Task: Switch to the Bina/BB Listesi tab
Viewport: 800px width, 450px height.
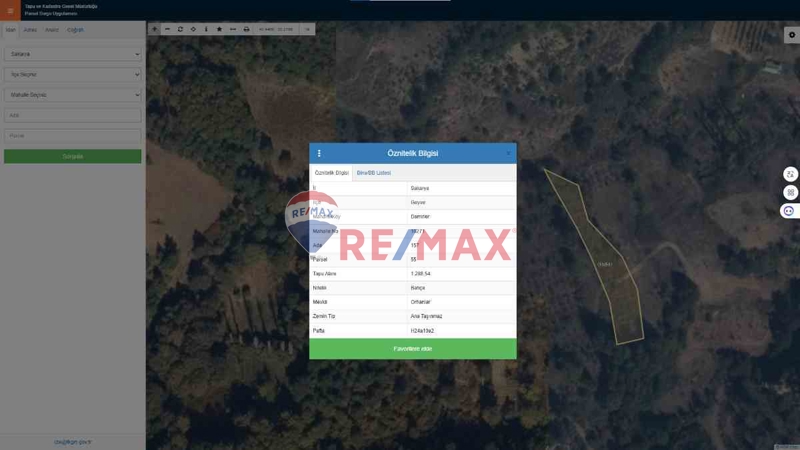Action: click(x=374, y=173)
